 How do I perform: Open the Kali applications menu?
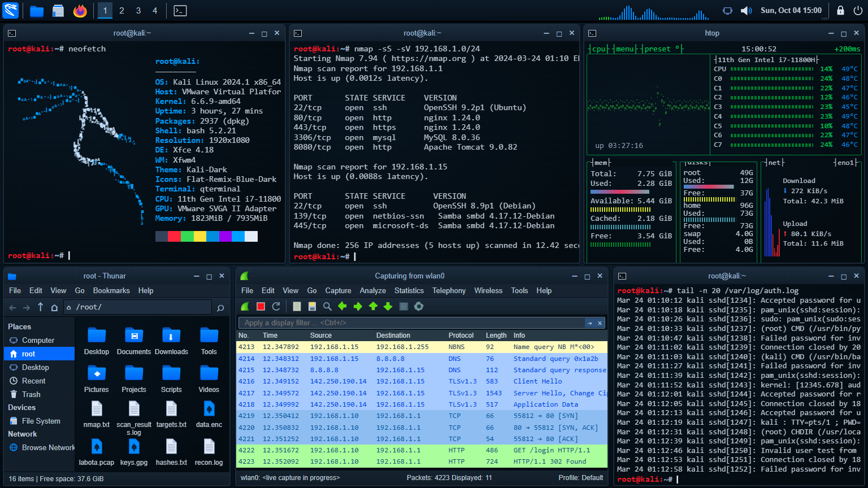[11, 10]
